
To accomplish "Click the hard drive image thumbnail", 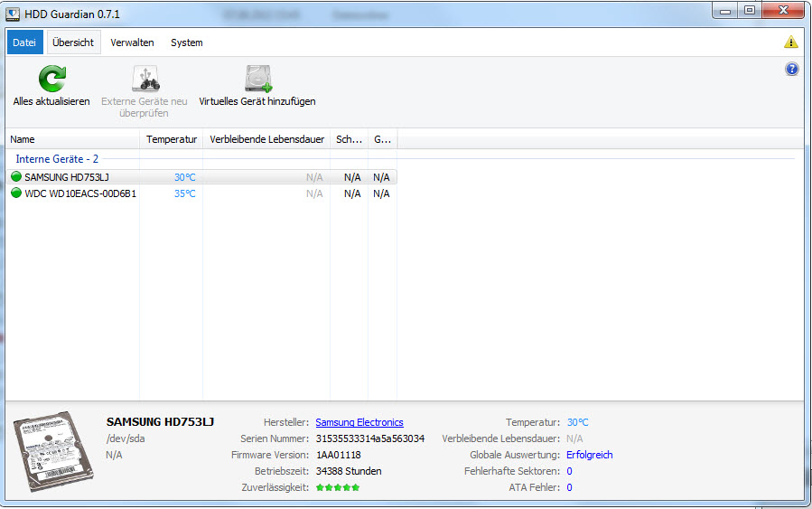I will (x=55, y=455).
